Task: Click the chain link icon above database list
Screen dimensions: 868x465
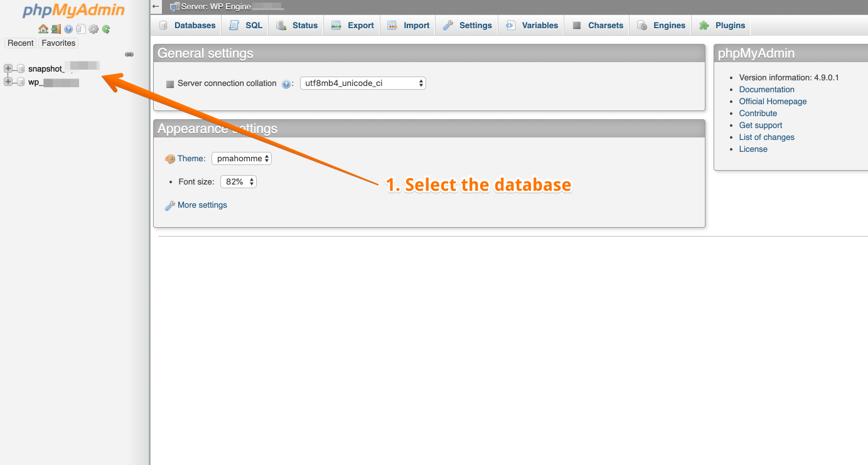Action: pos(129,55)
